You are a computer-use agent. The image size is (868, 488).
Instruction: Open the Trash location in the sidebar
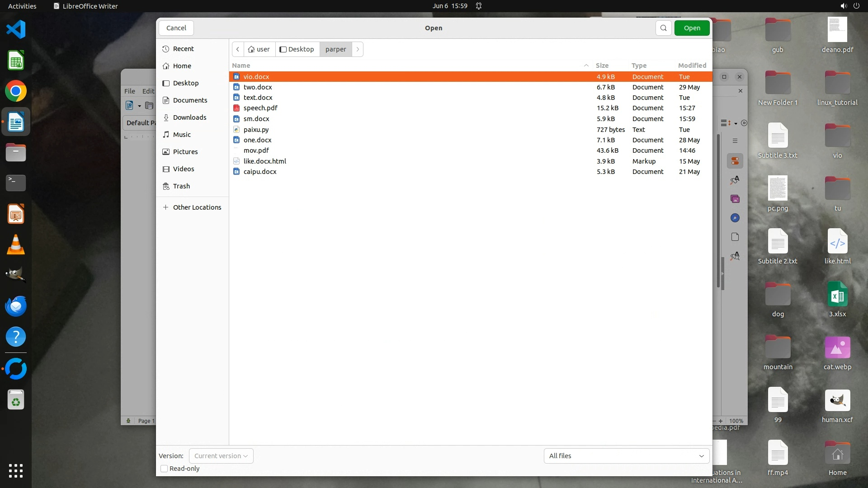pos(181,186)
